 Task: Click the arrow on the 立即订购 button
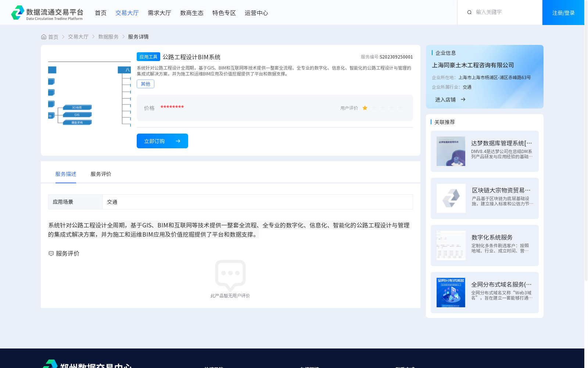coord(178,141)
